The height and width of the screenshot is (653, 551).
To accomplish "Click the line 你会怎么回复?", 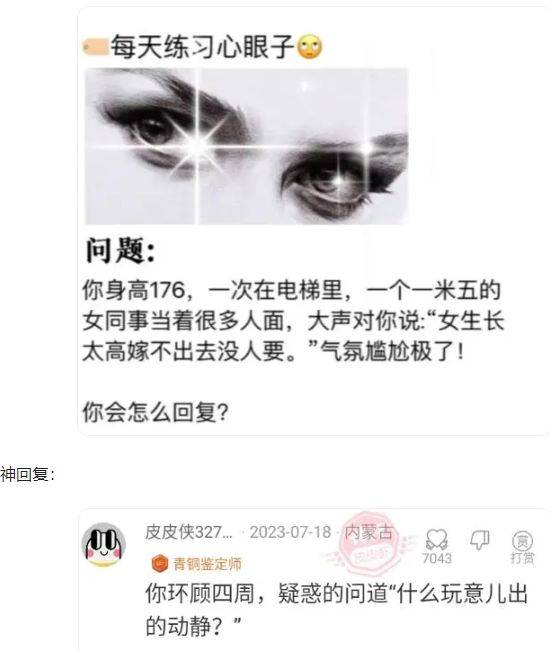I will tap(155, 413).
